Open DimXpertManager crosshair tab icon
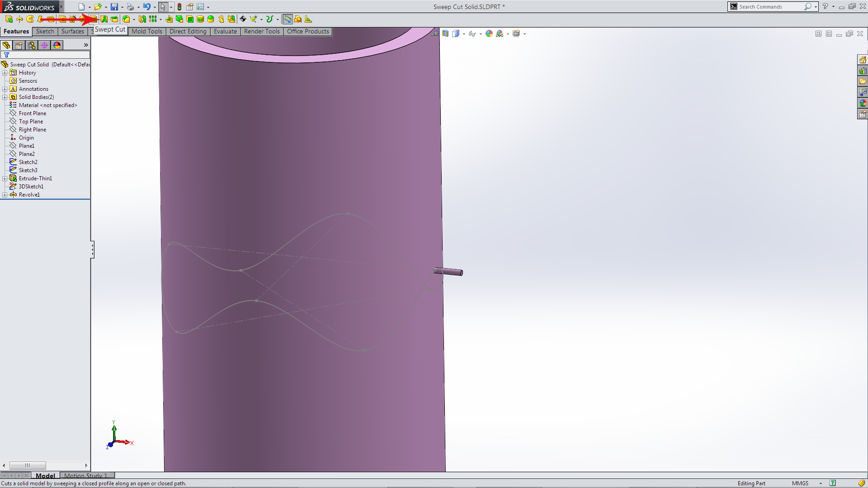Screen dimensions: 868x488 (x=44, y=45)
